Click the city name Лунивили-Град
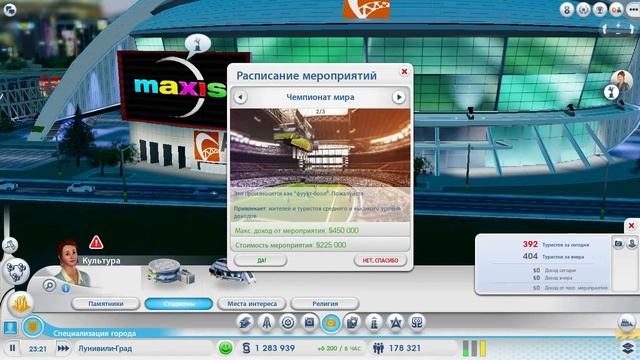Viewport: 640px width, 360px height. 105,349
